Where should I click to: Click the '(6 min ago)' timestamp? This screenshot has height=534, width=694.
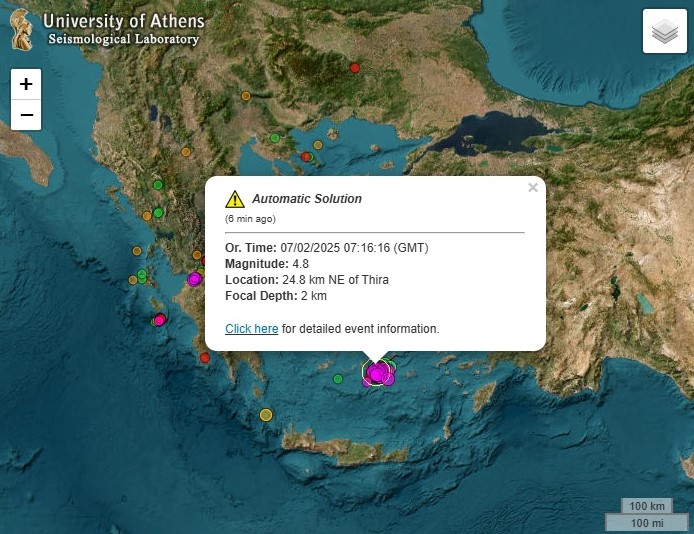250,219
